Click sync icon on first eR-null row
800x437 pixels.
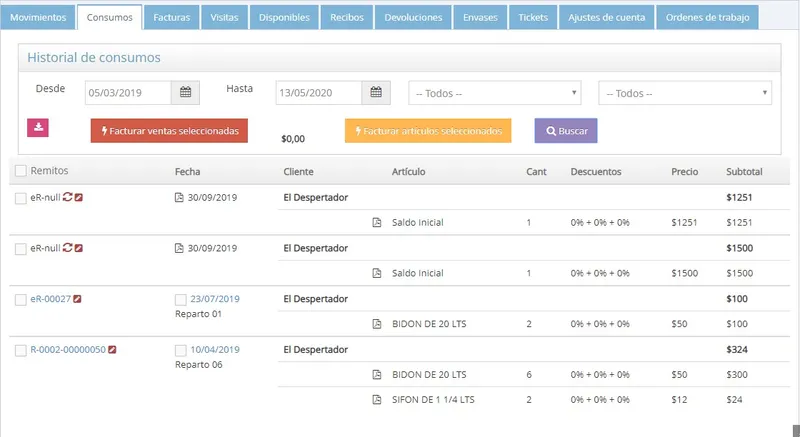pos(67,197)
